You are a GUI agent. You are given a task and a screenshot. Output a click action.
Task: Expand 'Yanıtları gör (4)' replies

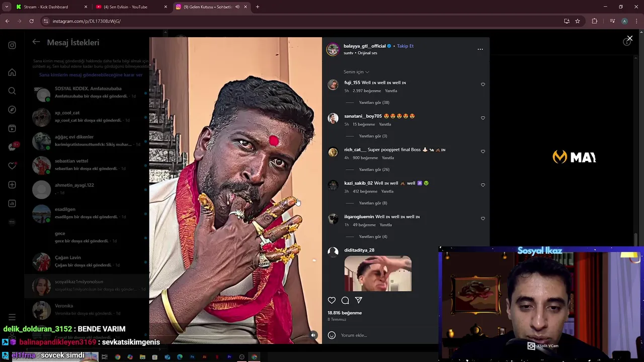[x=373, y=237]
